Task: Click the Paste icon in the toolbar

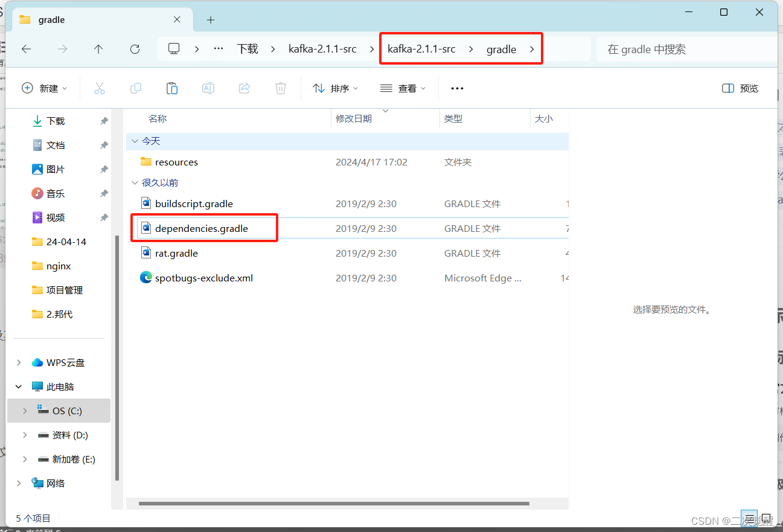Action: (x=171, y=88)
